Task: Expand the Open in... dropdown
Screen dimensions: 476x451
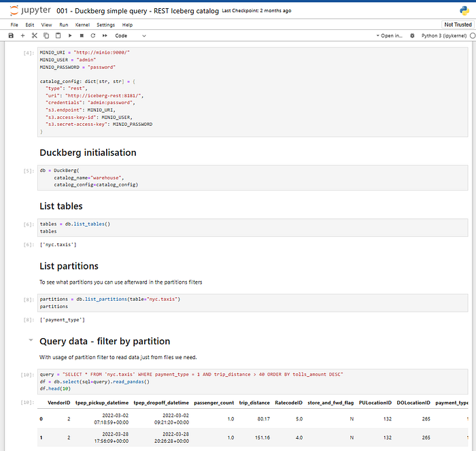Action: point(390,35)
